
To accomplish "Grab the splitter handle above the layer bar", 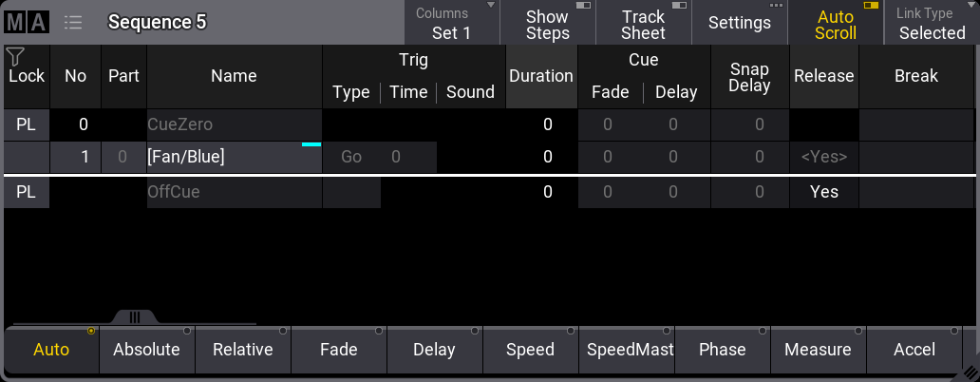I will point(134,316).
